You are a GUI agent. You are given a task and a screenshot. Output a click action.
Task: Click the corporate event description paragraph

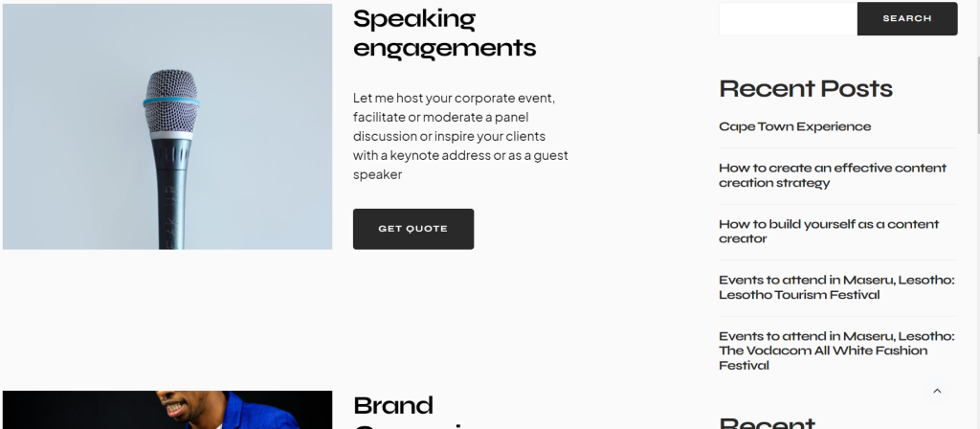460,136
